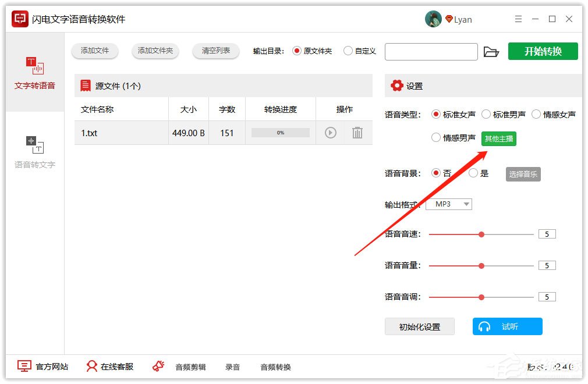Click the output directory path input field

point(431,52)
